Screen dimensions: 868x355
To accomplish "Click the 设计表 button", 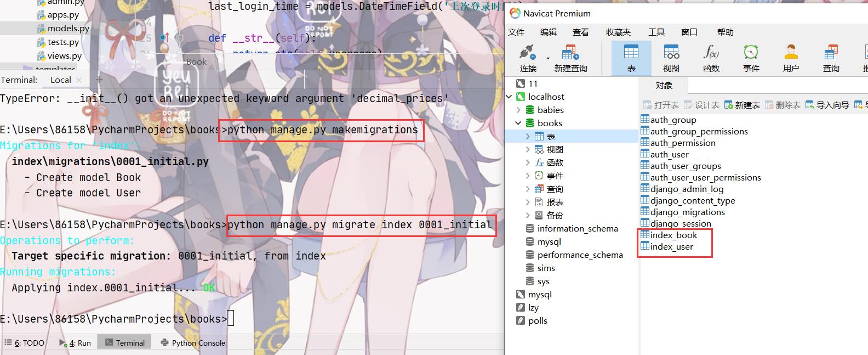I will click(x=701, y=105).
